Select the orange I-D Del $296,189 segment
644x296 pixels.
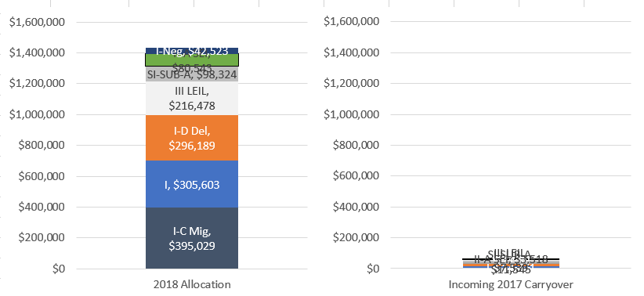point(192,138)
